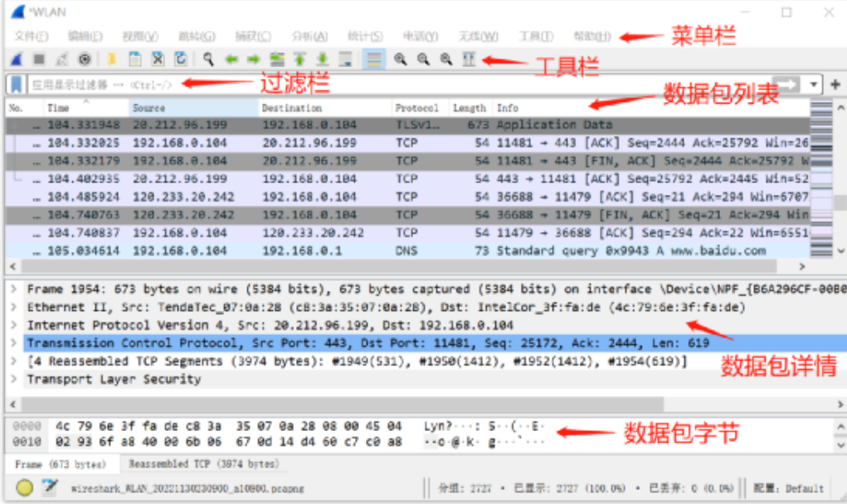Click the start capture shark fin icon
Viewport: 847px width, 504px height.
[x=16, y=60]
